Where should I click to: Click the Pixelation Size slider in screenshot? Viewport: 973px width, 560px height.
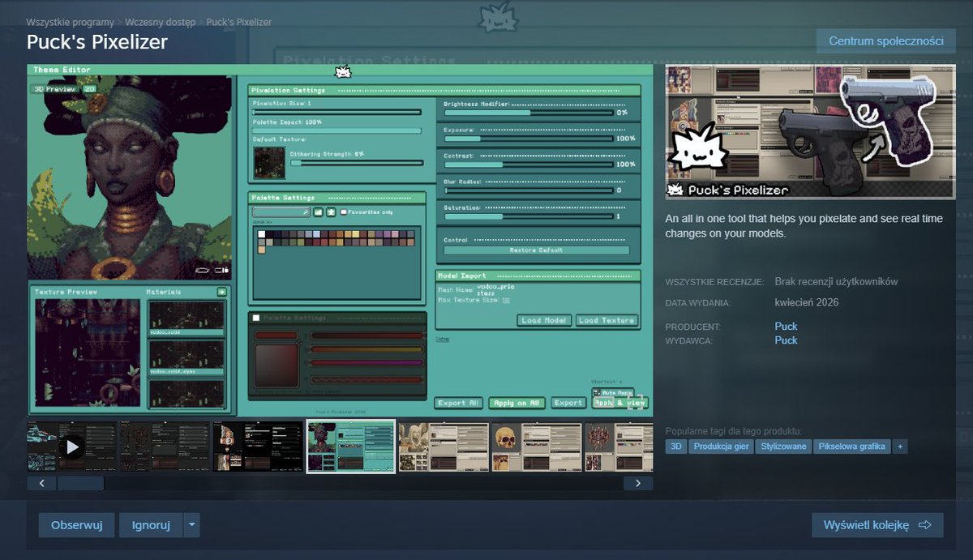point(336,112)
